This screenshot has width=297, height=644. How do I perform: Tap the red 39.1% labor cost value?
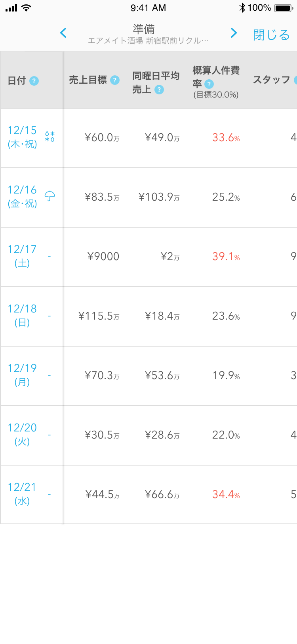[226, 257]
